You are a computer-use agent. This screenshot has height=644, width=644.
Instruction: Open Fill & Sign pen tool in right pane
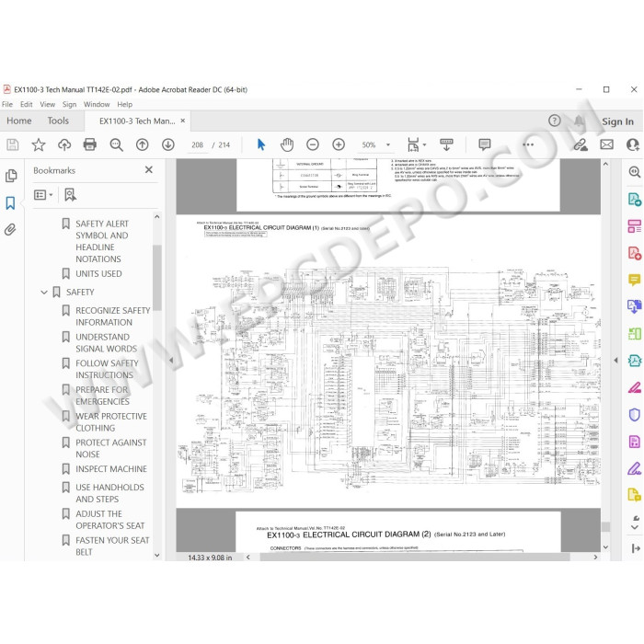coord(635,468)
